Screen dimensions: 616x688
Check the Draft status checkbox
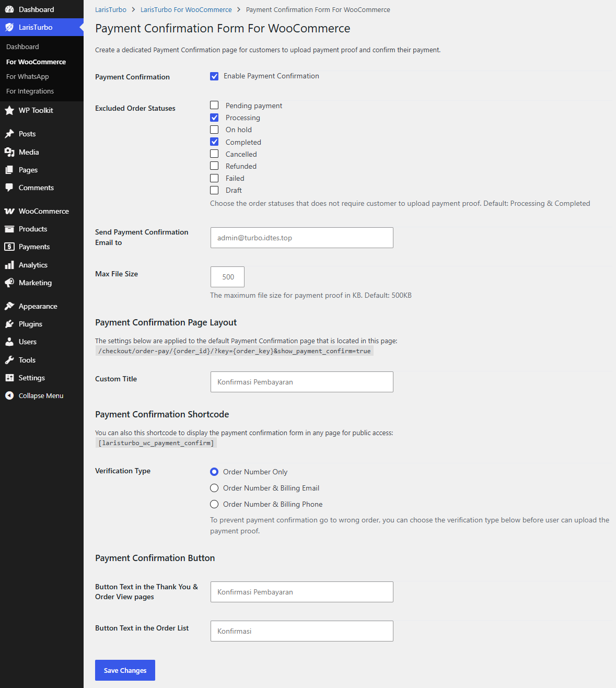[214, 190]
